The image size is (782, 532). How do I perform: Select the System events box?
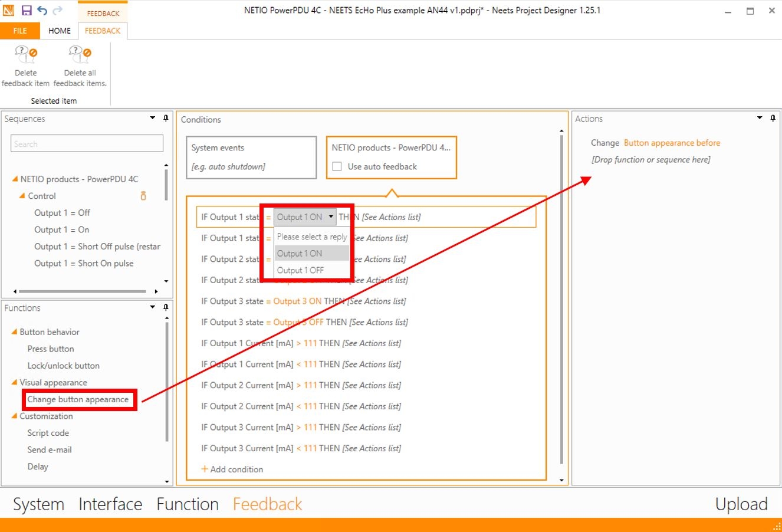pos(252,157)
